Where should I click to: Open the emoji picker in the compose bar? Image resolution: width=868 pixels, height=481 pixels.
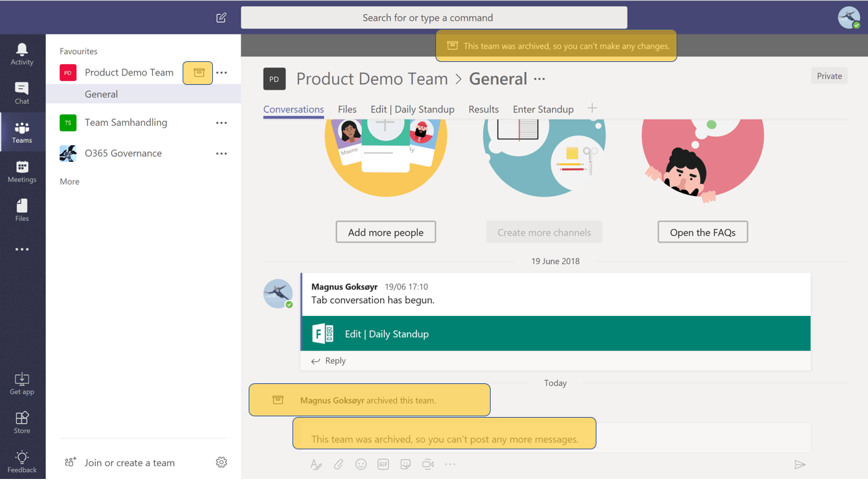coord(361,464)
